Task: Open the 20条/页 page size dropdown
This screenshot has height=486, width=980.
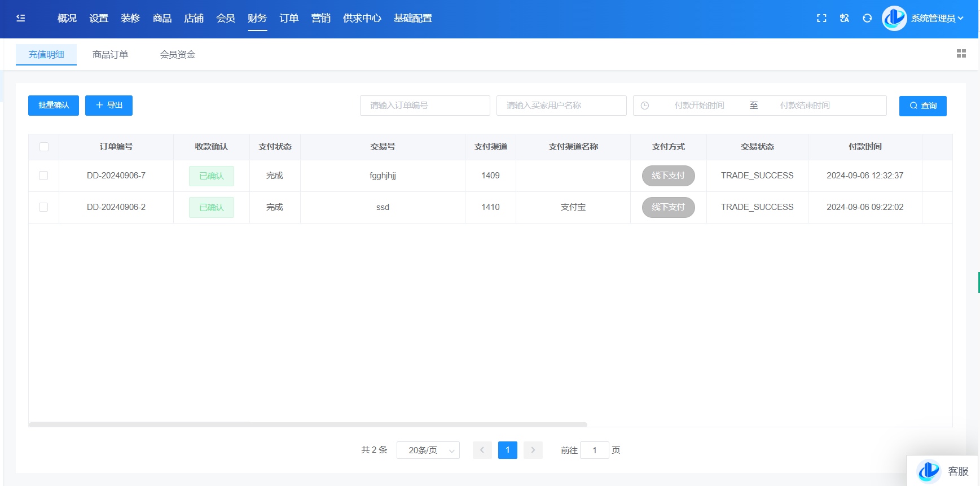Action: [428, 450]
